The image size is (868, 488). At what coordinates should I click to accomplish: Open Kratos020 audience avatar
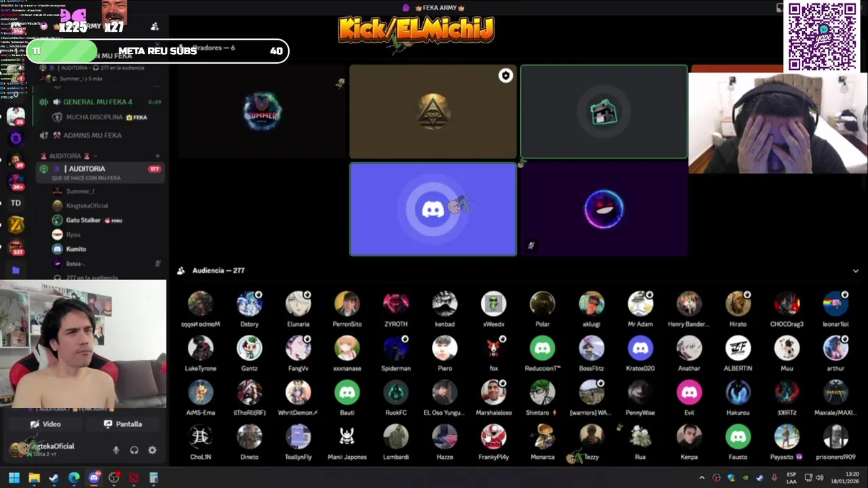(640, 348)
